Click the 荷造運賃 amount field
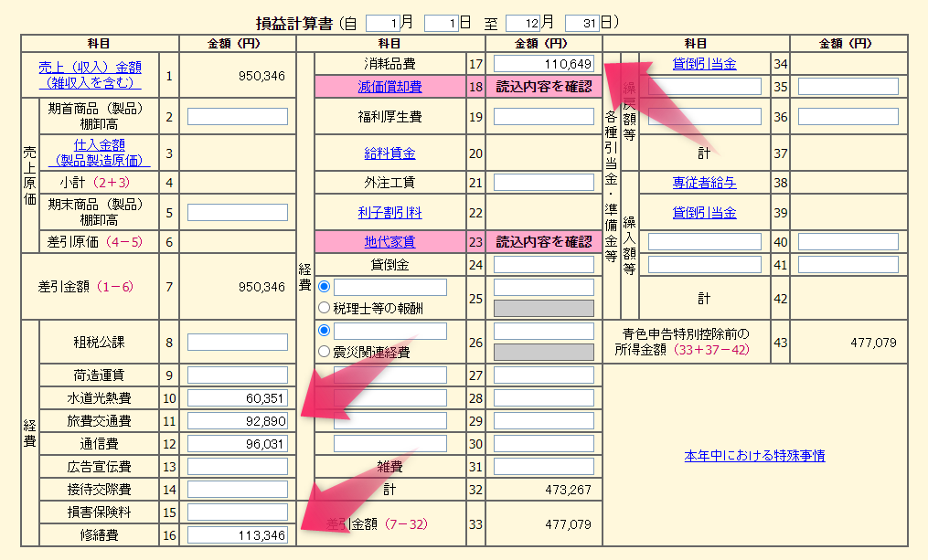 [x=238, y=375]
